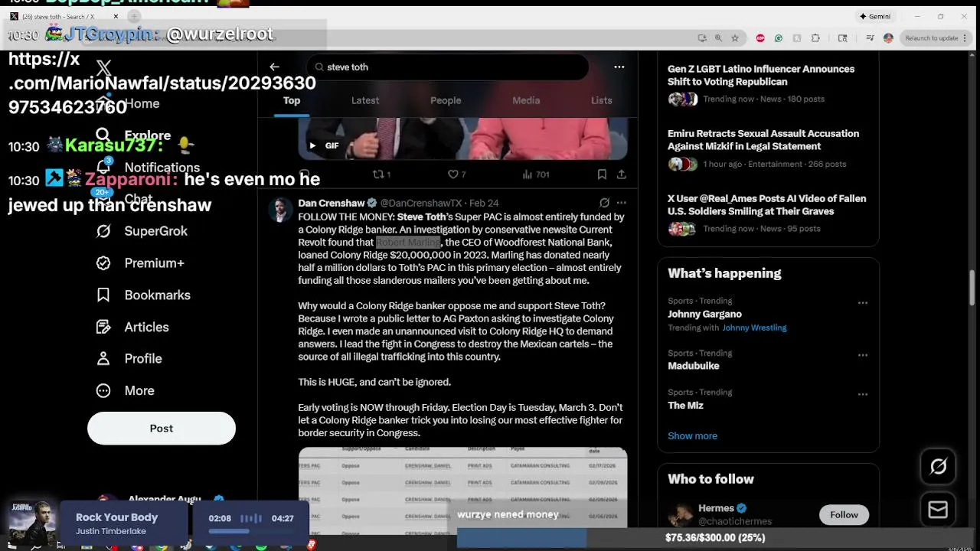
Task: Open Home label in X sidebar
Action: pyautogui.click(x=142, y=103)
